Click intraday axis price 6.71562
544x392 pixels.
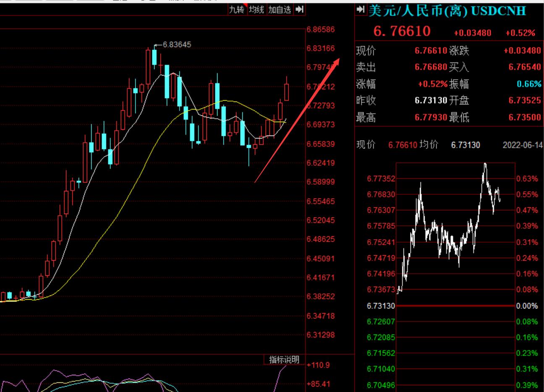coord(381,353)
